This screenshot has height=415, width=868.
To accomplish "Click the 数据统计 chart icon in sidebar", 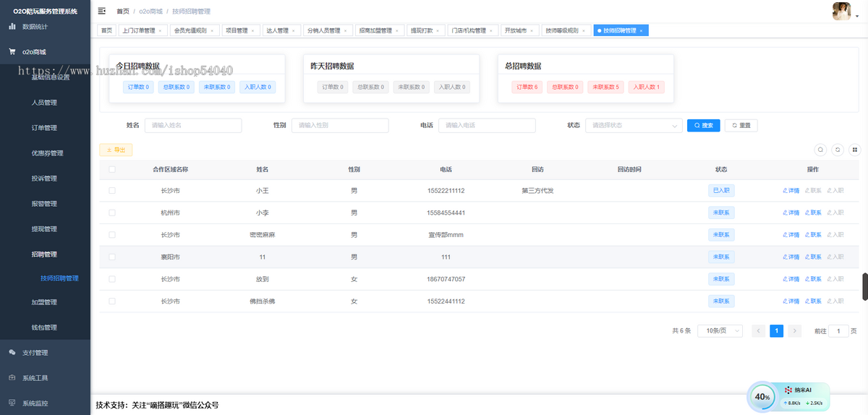I will coord(12,26).
